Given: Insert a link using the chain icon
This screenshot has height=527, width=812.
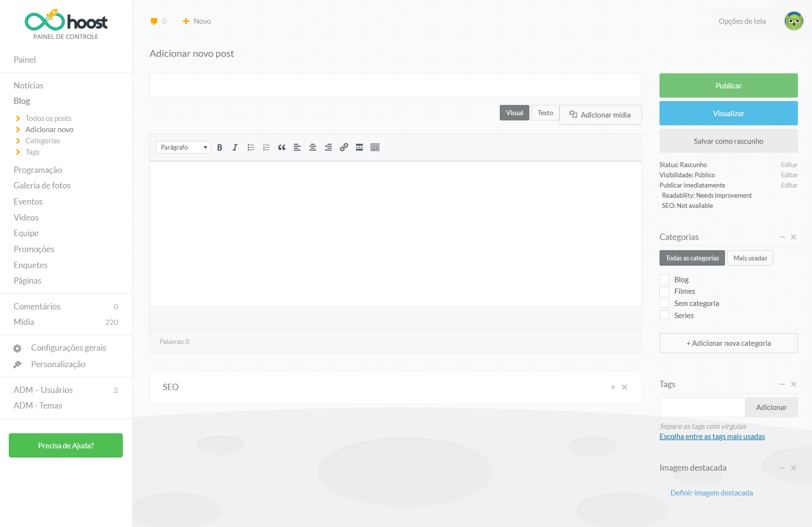Looking at the screenshot, I should pos(344,148).
